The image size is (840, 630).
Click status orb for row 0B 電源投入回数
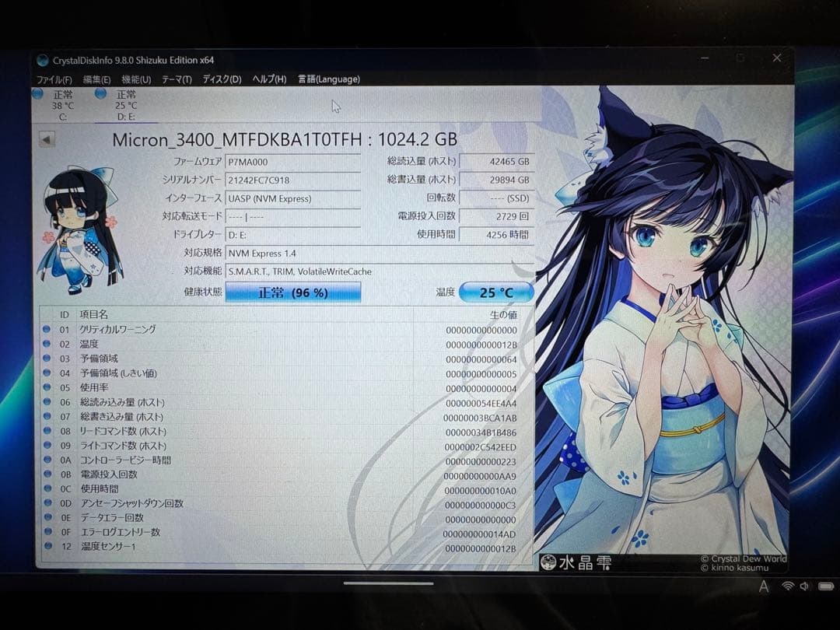[47, 474]
